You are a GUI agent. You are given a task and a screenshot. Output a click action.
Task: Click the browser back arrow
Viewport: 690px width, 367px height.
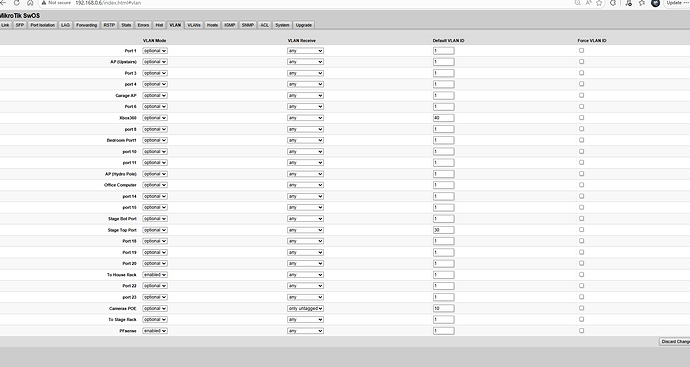(3, 3)
